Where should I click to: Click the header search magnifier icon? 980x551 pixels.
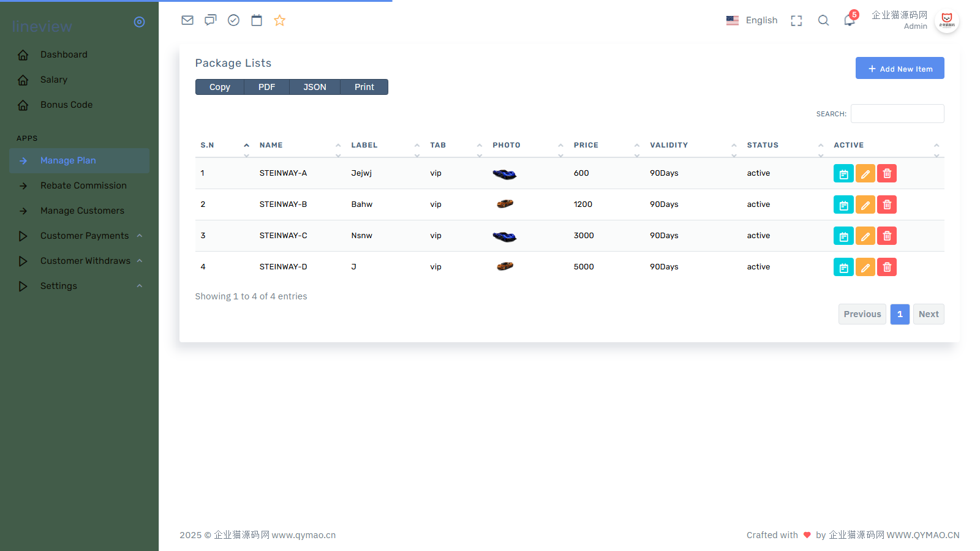point(823,20)
